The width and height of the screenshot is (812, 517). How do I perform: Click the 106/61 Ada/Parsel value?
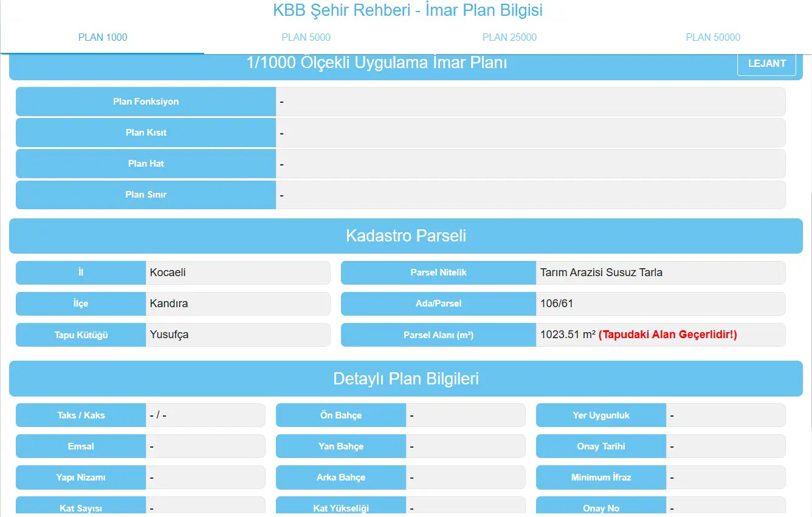coord(557,304)
